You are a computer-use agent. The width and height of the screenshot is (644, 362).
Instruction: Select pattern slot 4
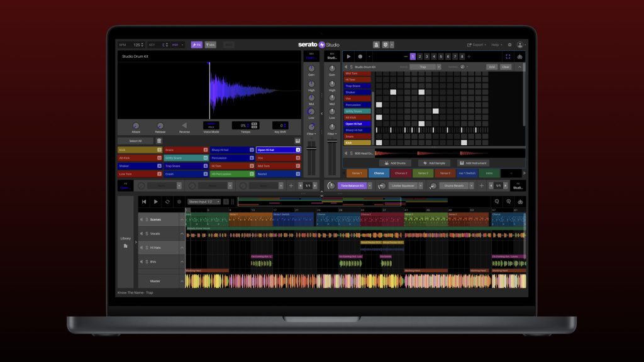[434, 57]
